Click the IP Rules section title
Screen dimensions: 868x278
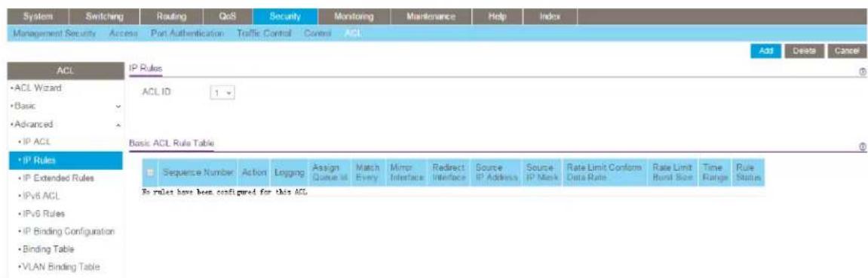click(146, 68)
